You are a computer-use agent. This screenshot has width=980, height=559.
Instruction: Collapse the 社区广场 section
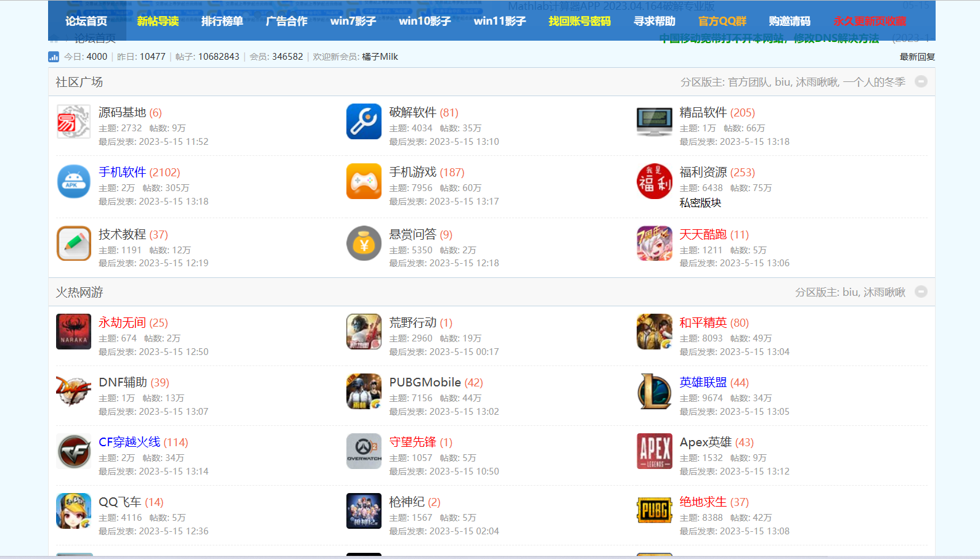click(921, 81)
